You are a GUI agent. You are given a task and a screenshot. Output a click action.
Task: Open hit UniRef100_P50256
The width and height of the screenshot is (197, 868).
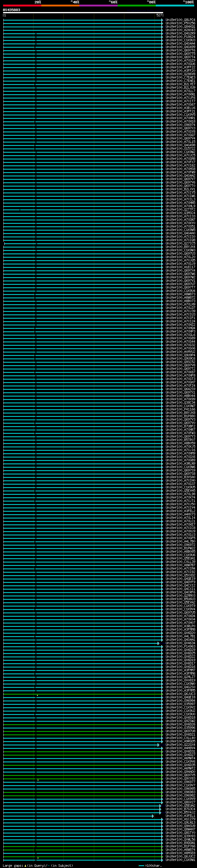pyautogui.click(x=180, y=23)
